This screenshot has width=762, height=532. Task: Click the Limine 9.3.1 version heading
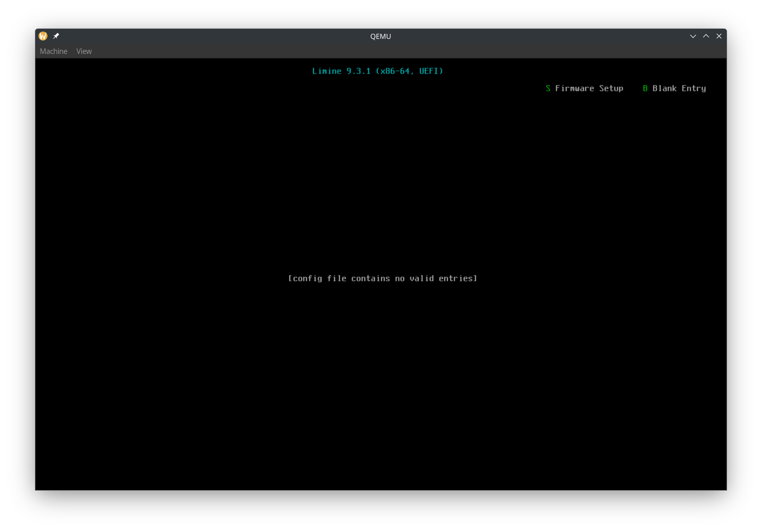pyautogui.click(x=378, y=71)
